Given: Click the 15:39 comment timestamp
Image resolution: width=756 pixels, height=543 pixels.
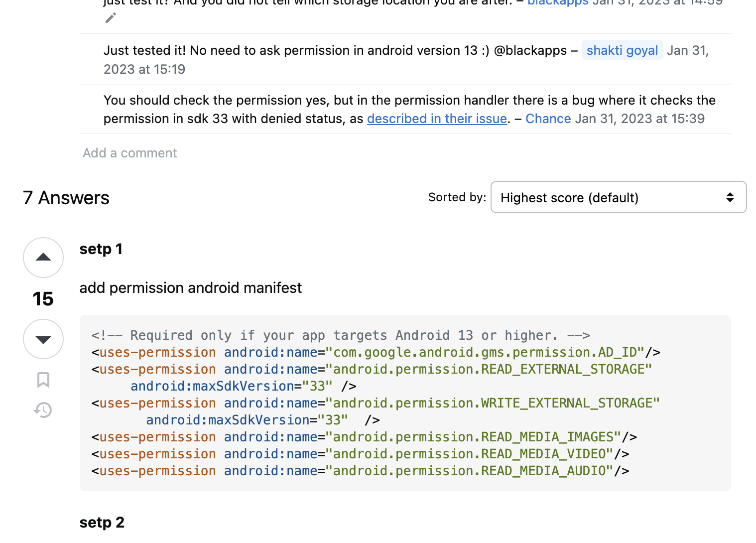Looking at the screenshot, I should [639, 119].
